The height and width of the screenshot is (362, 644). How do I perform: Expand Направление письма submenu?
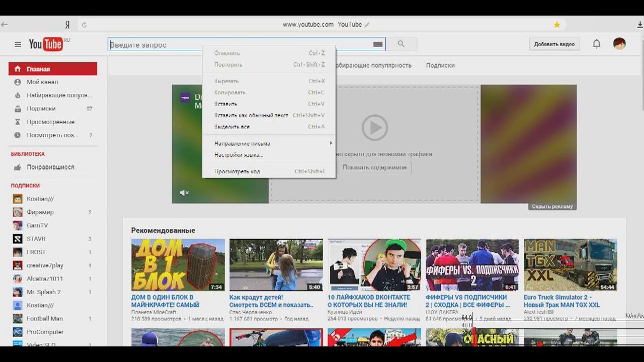pos(269,143)
